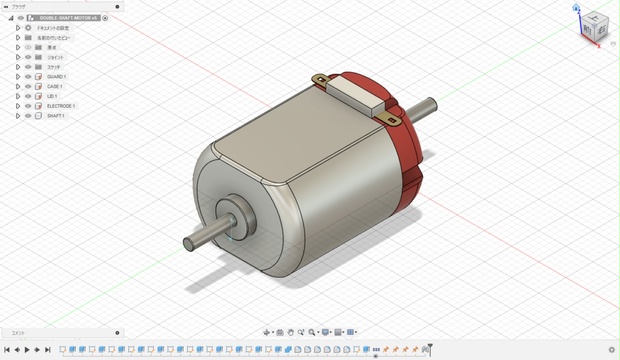Viewport: 620px width, 360px height.
Task: Expand the SHAFT:1 component node
Action: pyautogui.click(x=18, y=116)
